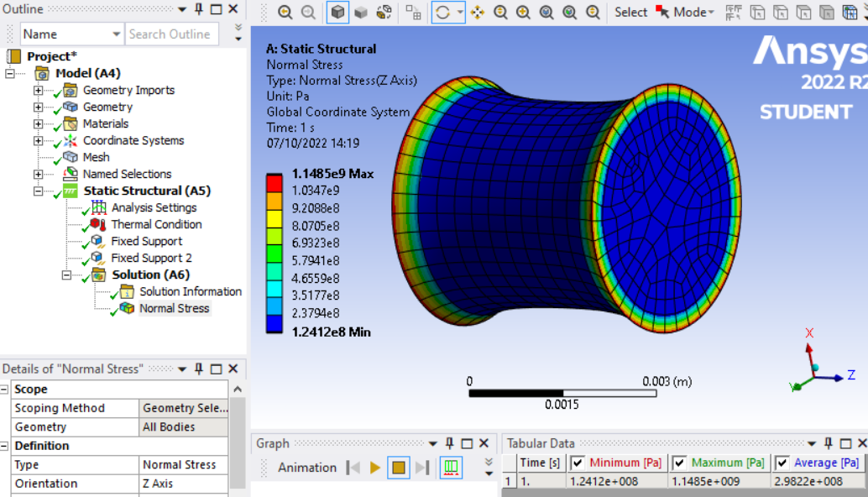Viewport: 868px width, 497px height.
Task: Toggle the Average [Pa] column checkbox
Action: click(782, 463)
